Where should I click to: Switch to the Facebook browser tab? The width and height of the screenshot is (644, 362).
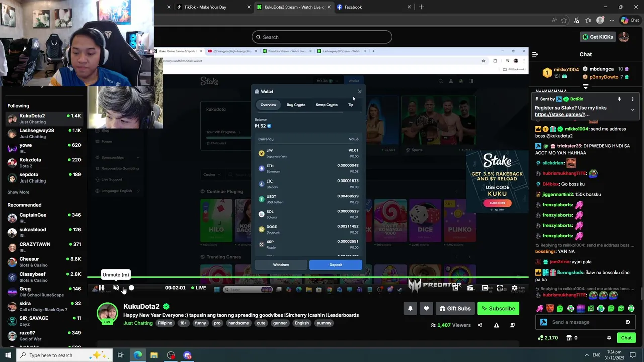(x=372, y=7)
